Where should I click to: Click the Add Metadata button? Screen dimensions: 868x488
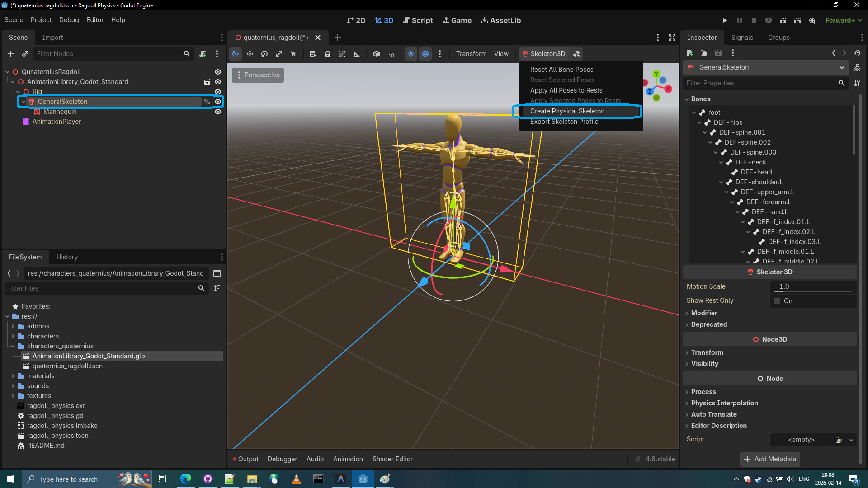click(770, 459)
